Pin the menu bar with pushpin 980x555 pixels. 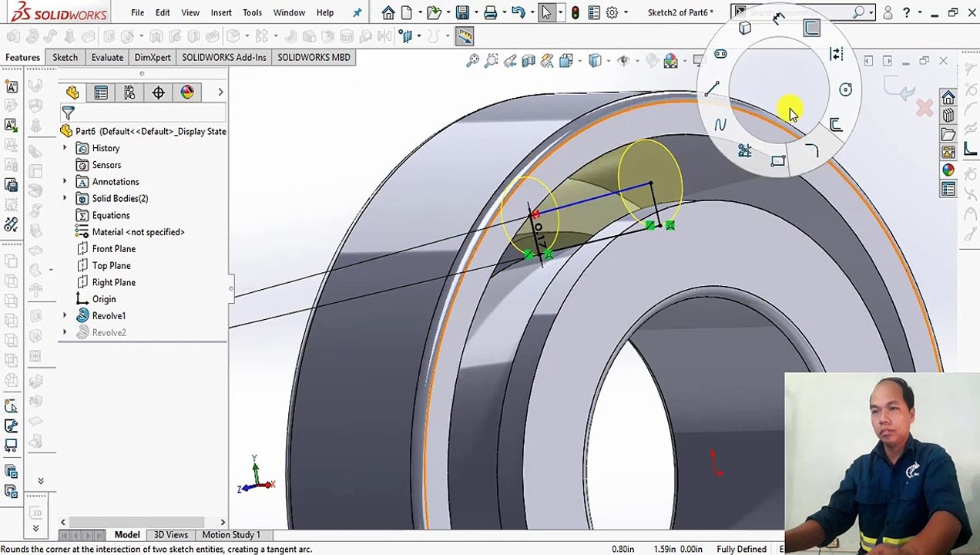coord(357,12)
